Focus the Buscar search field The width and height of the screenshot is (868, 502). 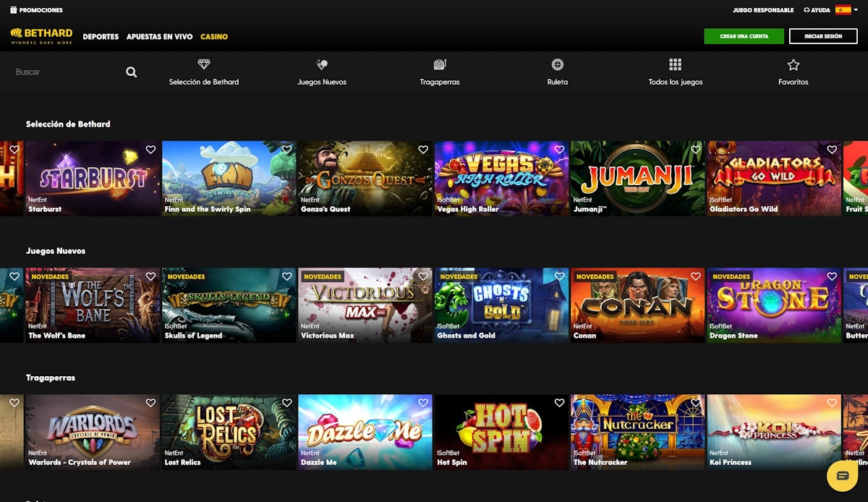point(65,72)
